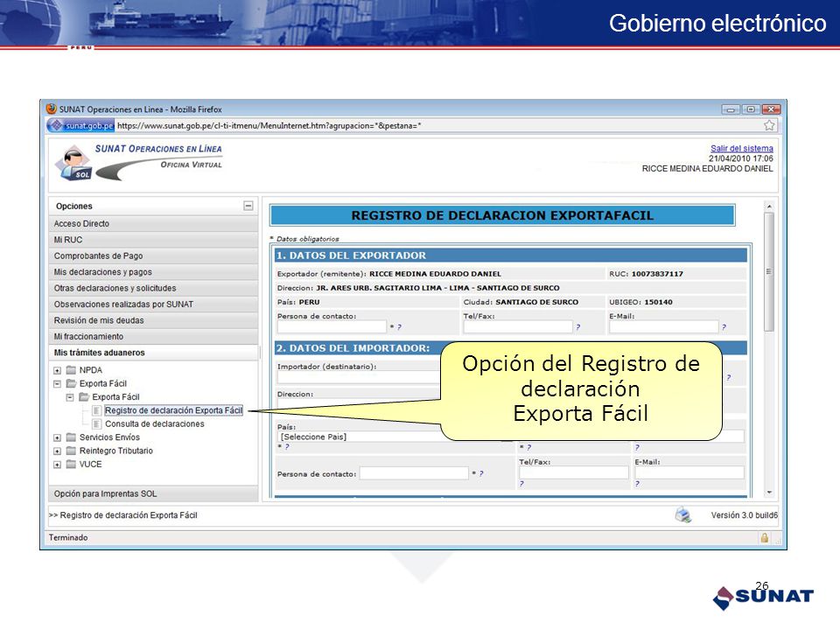This screenshot has width=840, height=630.
Task: Open Mi fraccionamiento section
Action: (153, 336)
